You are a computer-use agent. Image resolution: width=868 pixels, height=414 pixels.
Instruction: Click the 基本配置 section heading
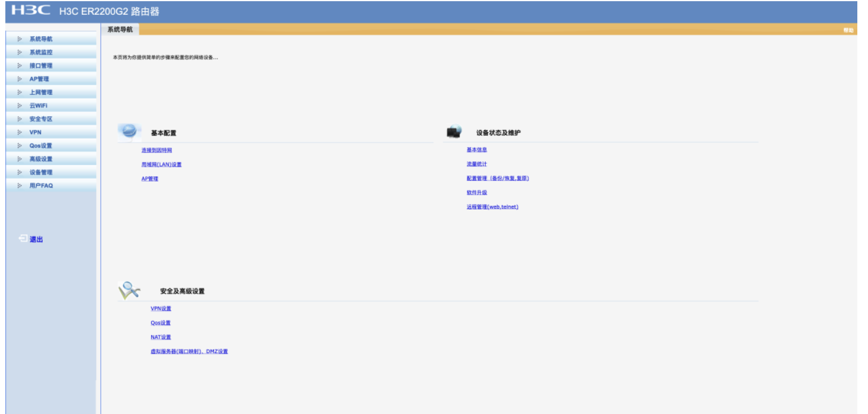(164, 133)
